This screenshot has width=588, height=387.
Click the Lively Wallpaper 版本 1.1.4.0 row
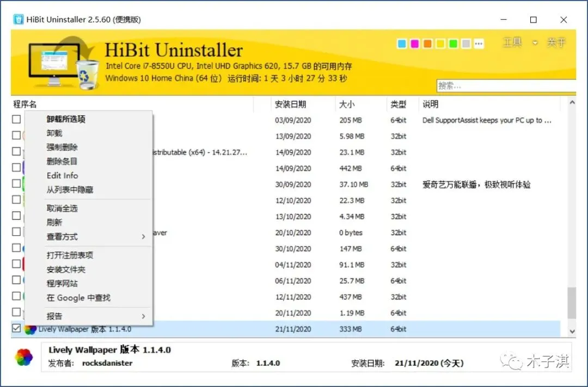tap(286, 329)
